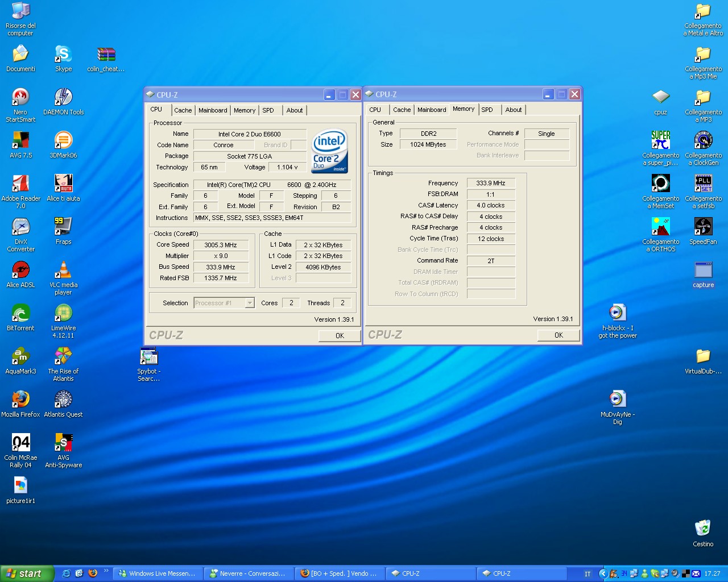Open the VirtualDub folder icon
The height and width of the screenshot is (582, 728).
703,356
